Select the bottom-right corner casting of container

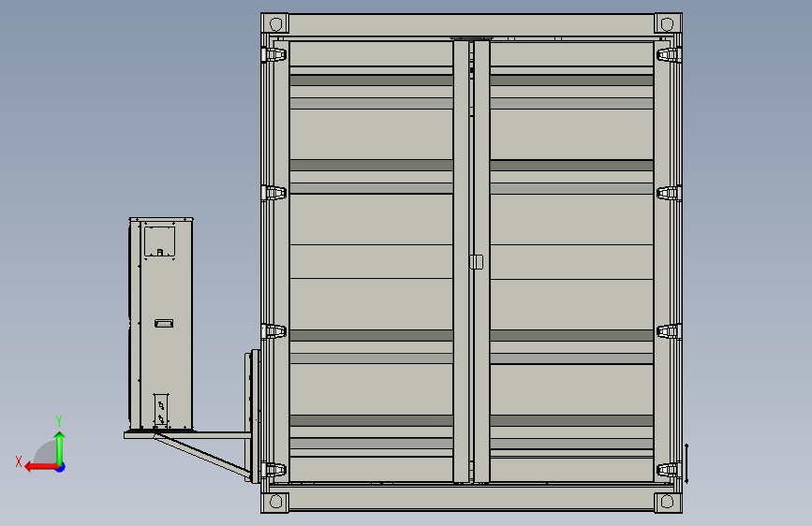coord(668,501)
